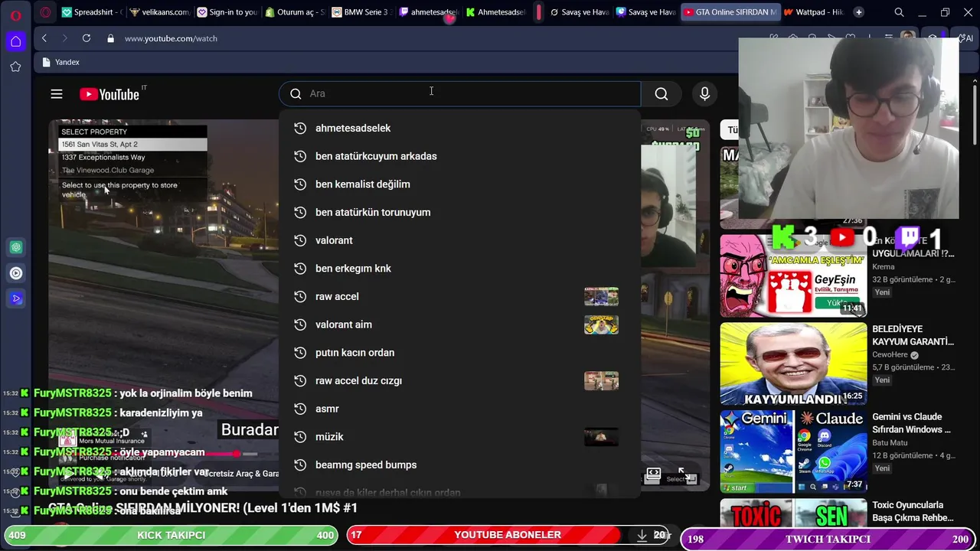Switch to the velikaans.com tab
This screenshot has height=551, width=980.
[158, 12]
